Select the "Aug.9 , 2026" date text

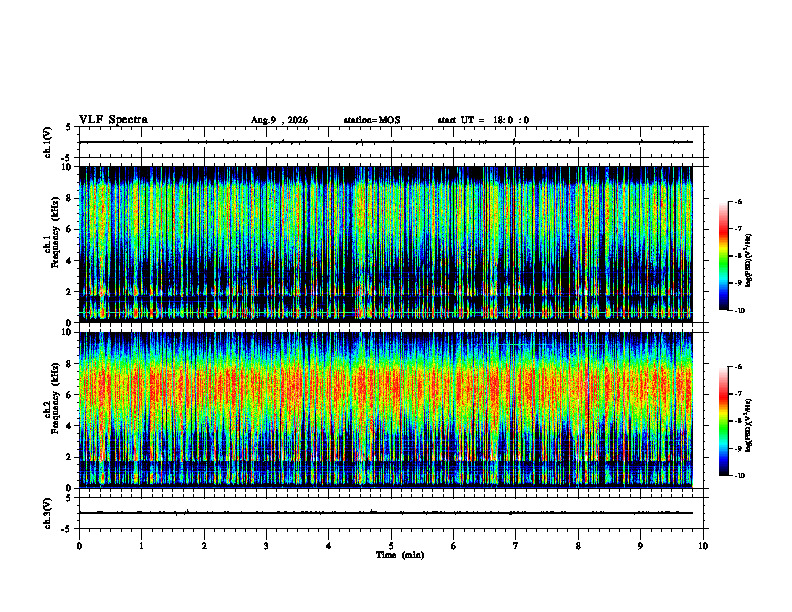point(279,120)
